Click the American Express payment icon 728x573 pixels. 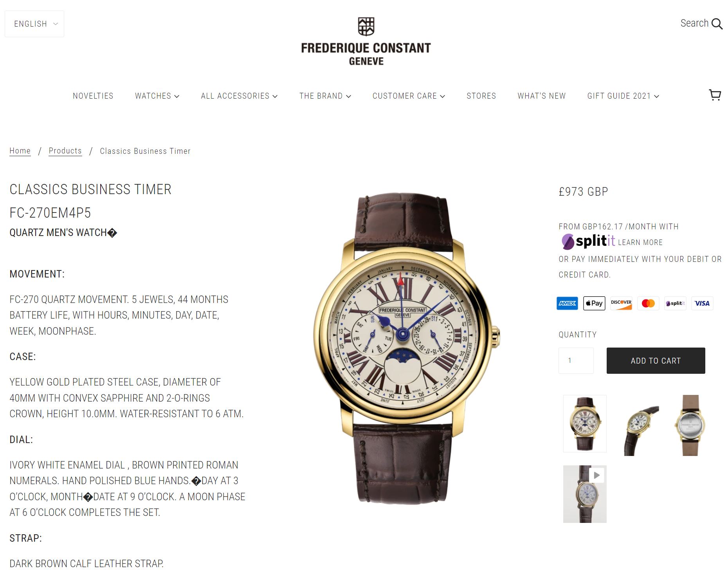567,303
